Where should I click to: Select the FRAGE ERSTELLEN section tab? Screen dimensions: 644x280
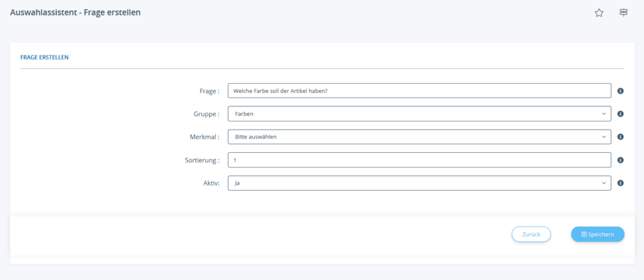[45, 57]
